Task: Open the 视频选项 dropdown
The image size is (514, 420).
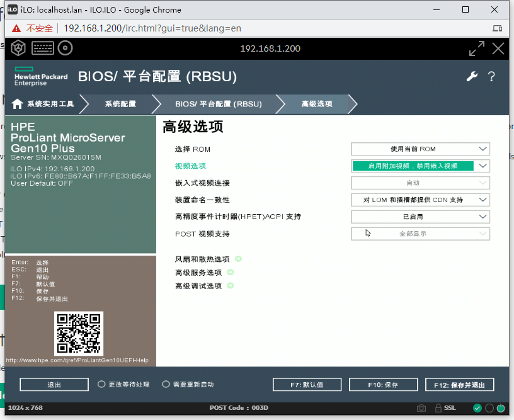Action: coord(420,166)
